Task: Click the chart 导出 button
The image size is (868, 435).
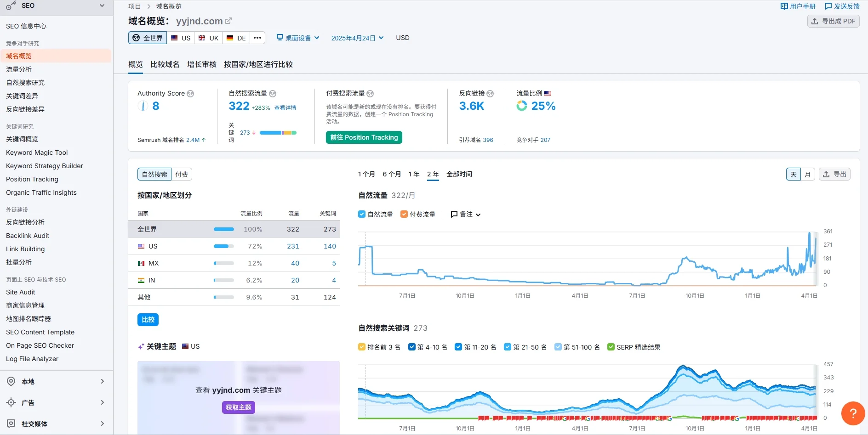Action: click(x=834, y=174)
